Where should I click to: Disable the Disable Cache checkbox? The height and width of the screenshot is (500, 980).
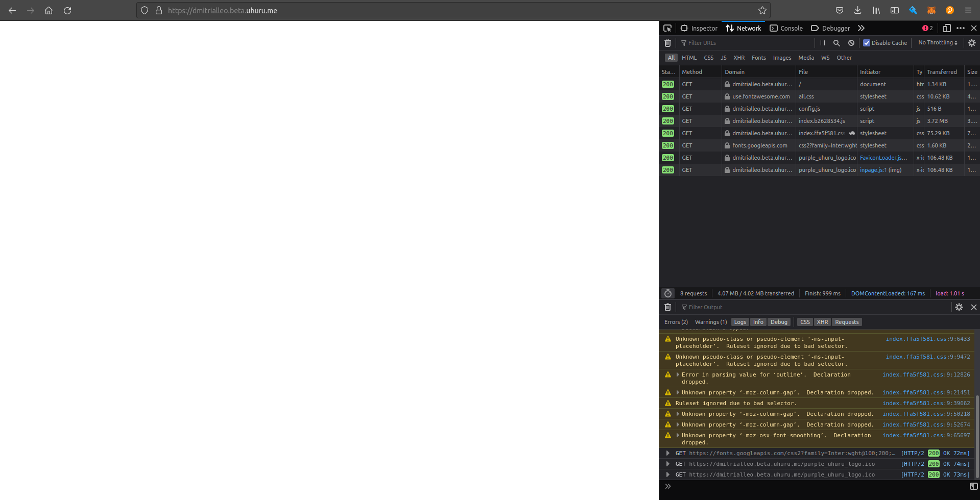coord(866,43)
